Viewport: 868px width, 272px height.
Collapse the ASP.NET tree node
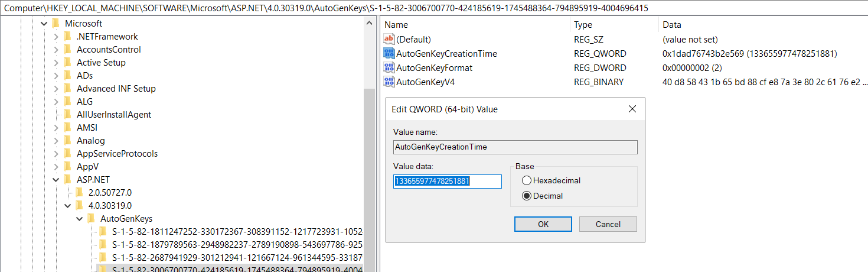click(56, 180)
